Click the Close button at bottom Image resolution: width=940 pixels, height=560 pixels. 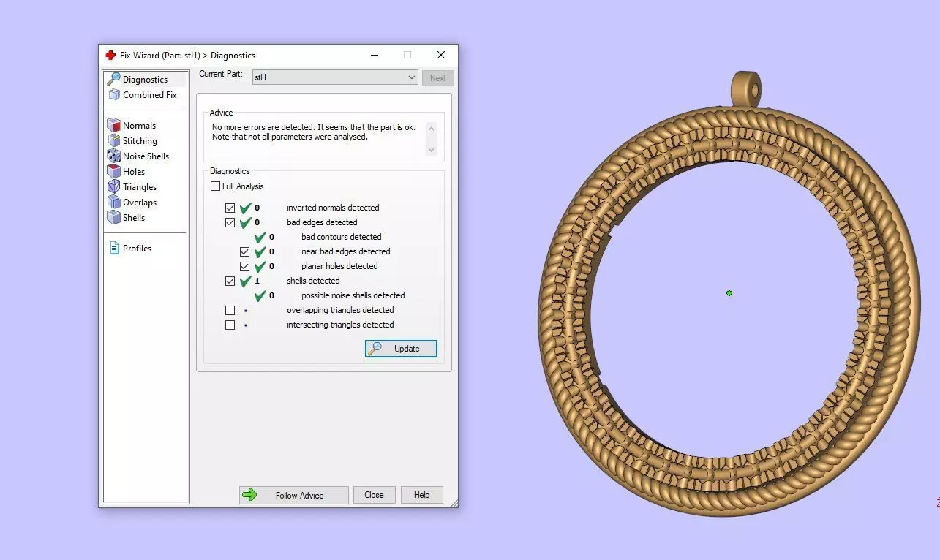(x=374, y=495)
